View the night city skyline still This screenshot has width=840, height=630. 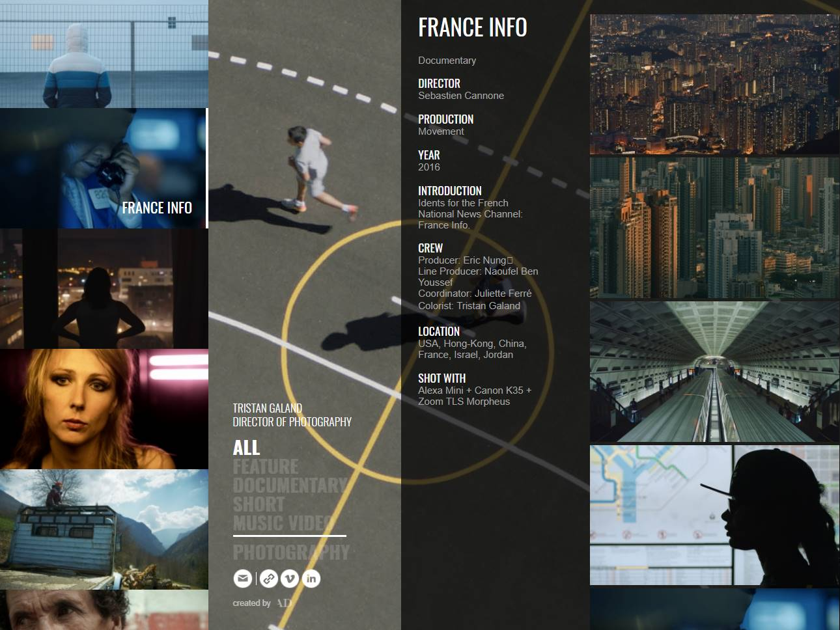click(715, 85)
